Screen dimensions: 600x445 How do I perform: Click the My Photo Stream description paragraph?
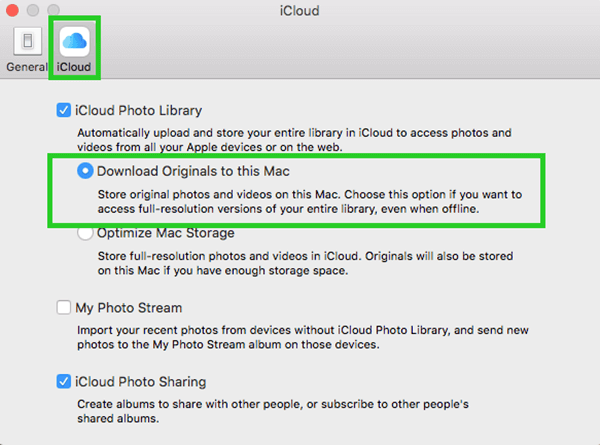coord(302,337)
